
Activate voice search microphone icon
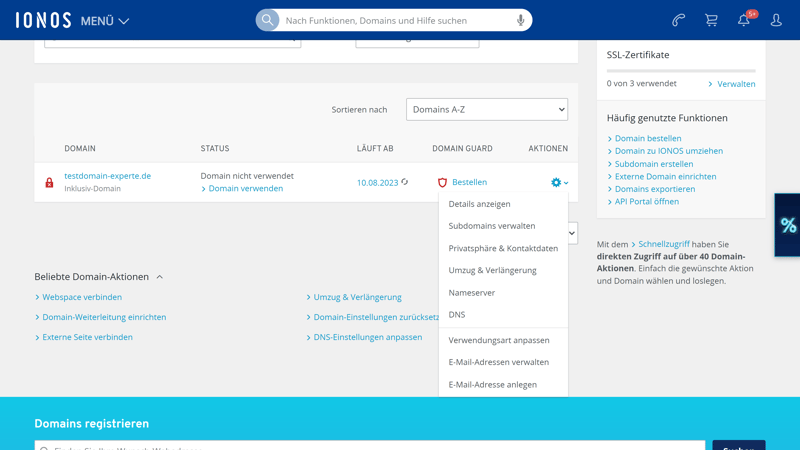pos(520,20)
